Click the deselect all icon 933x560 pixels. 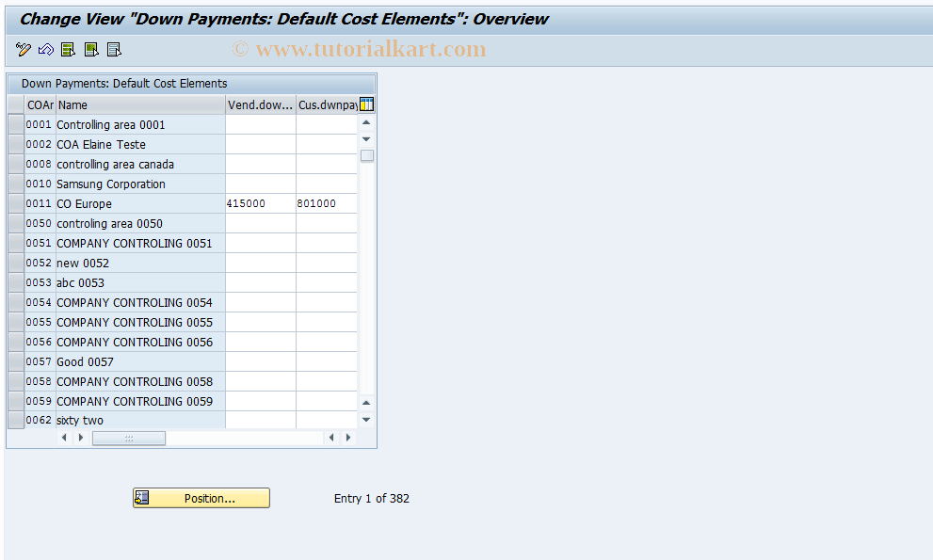(113, 49)
